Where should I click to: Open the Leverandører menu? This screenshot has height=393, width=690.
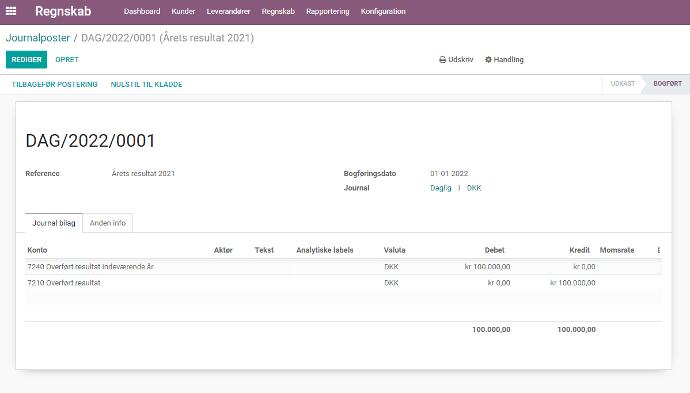click(228, 11)
